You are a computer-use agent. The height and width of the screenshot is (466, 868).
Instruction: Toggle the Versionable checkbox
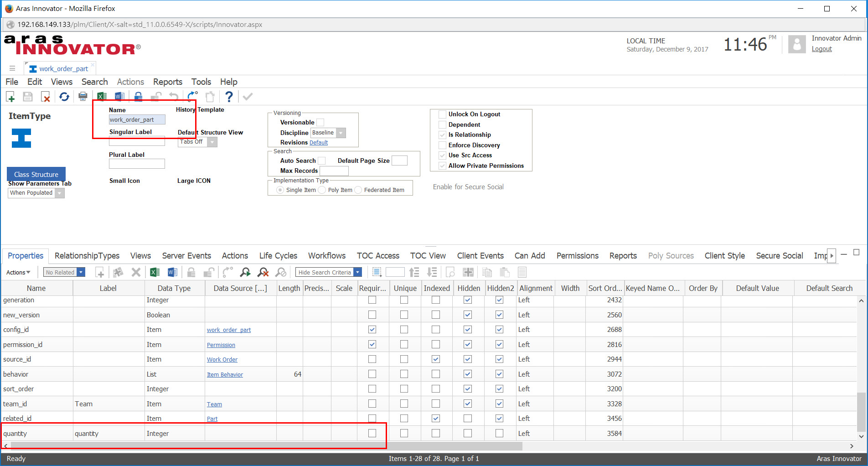320,122
